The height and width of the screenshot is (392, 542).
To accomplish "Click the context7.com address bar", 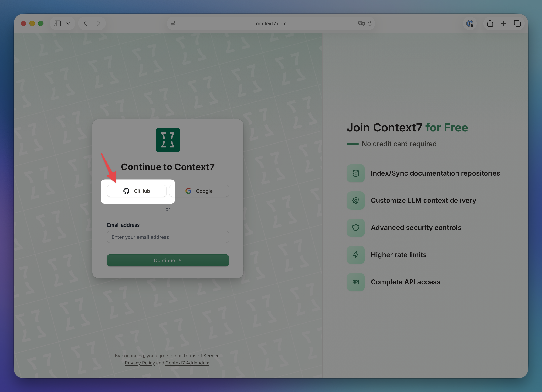I will click(x=271, y=23).
